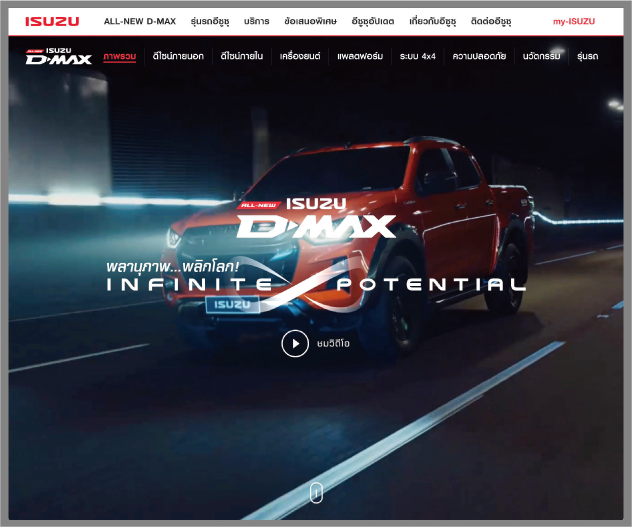Play the video with the circular play icon

coord(295,344)
